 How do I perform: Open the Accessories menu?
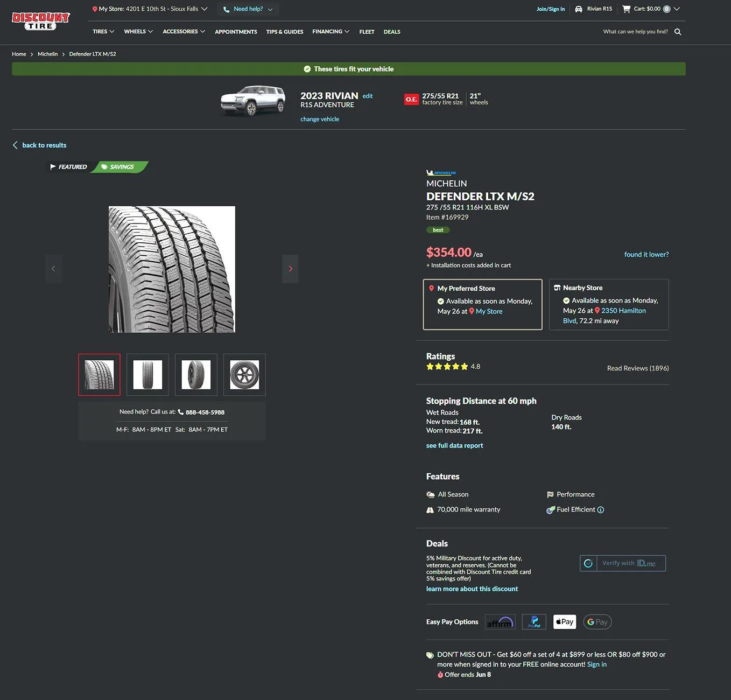pyautogui.click(x=184, y=32)
